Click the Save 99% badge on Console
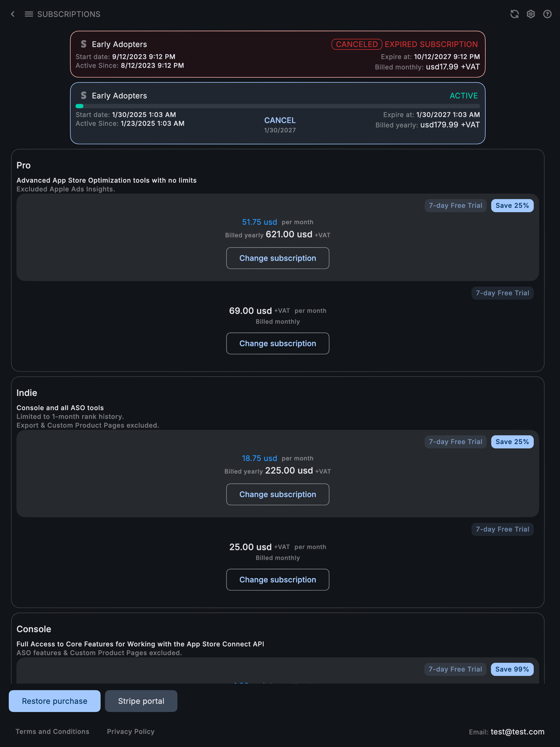The height and width of the screenshot is (747, 560). tap(512, 669)
